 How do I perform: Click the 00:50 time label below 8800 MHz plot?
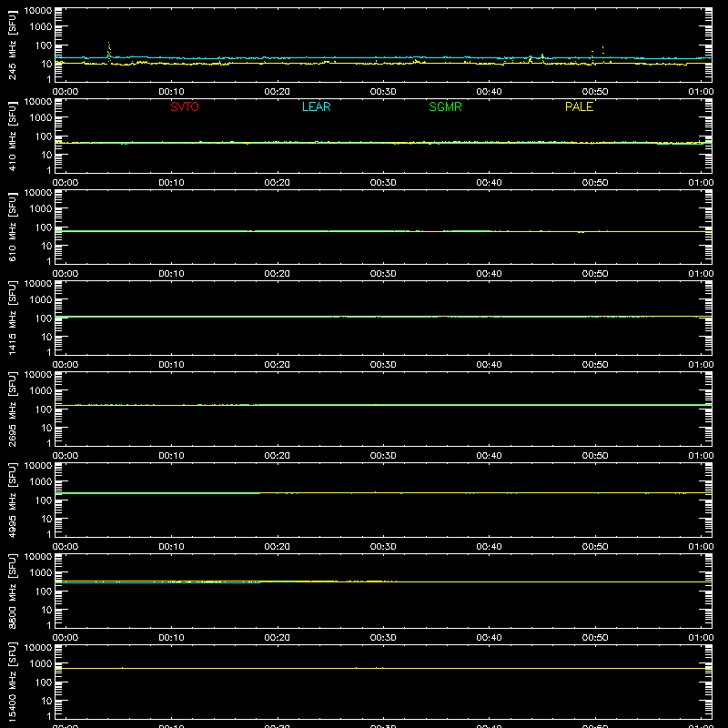tap(595, 638)
